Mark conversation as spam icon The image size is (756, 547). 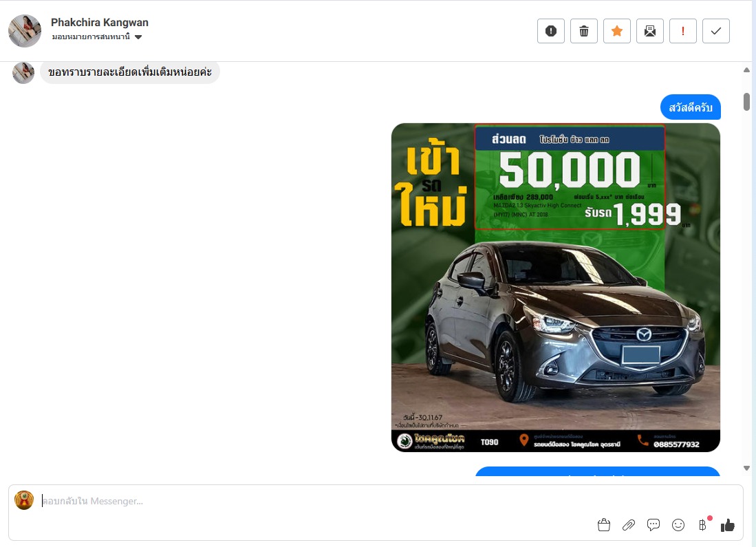[550, 32]
